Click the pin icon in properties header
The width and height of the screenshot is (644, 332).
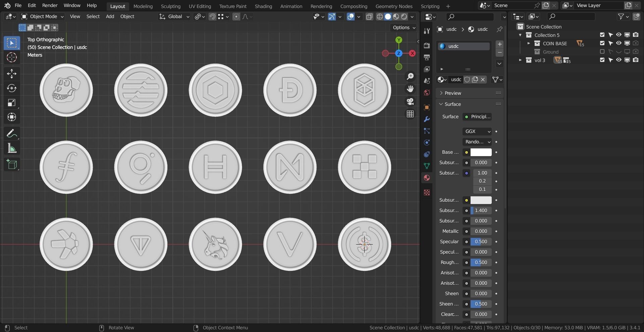coord(499,29)
